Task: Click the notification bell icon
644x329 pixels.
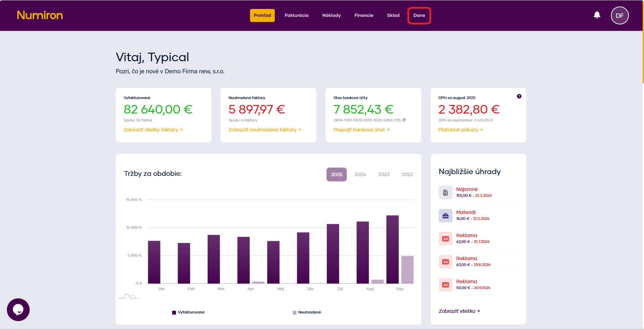Action: (x=597, y=15)
